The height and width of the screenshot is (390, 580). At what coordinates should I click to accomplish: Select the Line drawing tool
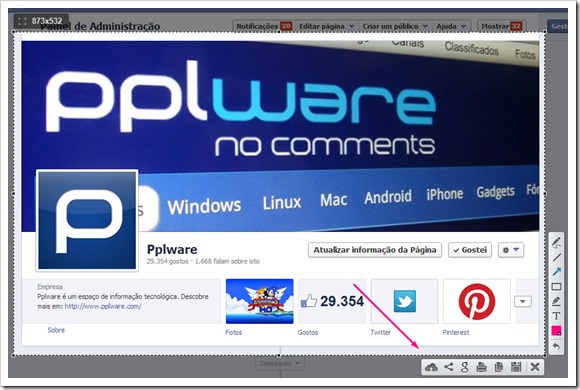pos(556,257)
